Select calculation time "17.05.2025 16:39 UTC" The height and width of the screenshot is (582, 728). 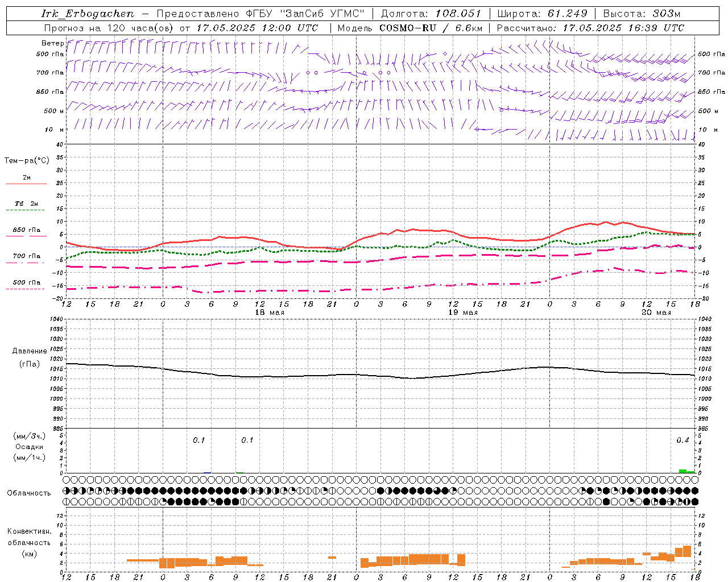pyautogui.click(x=623, y=28)
